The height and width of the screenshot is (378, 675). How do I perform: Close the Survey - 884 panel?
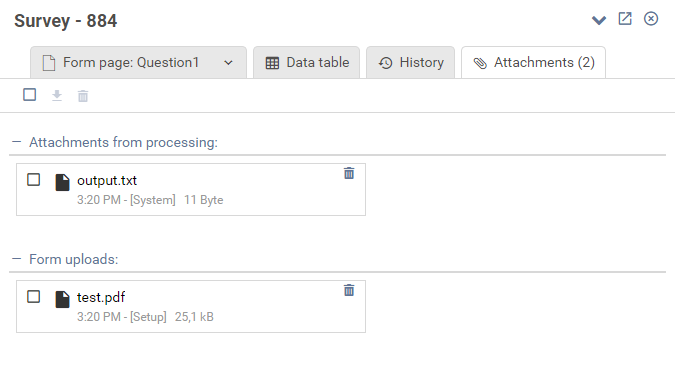651,19
